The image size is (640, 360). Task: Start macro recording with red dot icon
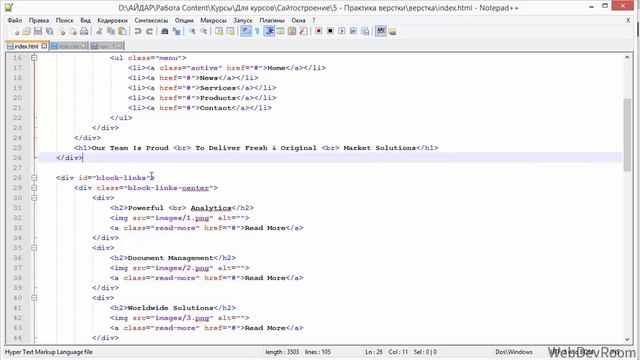[x=319, y=31]
